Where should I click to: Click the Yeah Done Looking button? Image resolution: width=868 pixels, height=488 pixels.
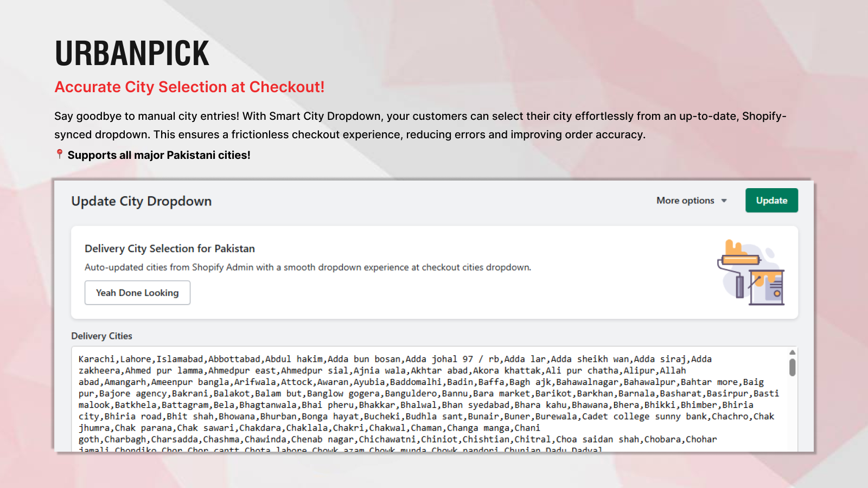point(137,293)
